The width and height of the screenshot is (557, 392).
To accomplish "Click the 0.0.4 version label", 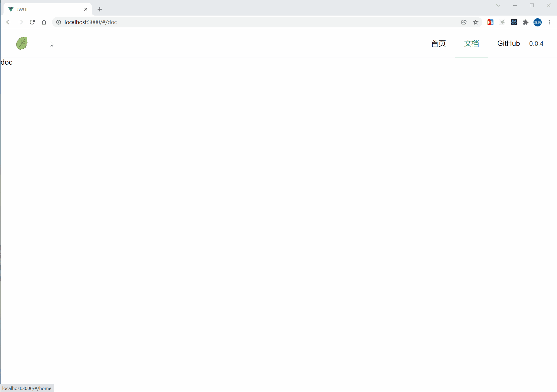I will (536, 43).
